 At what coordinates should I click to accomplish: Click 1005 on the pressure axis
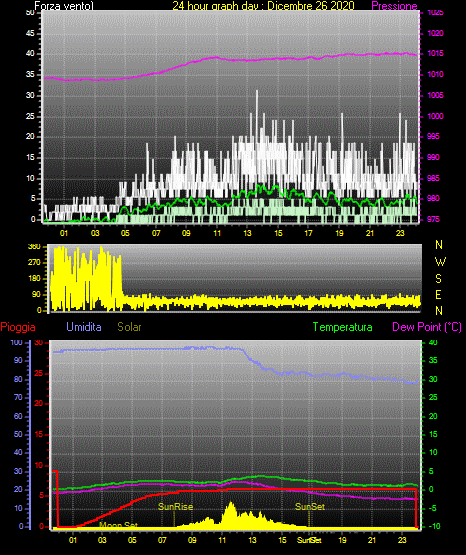pos(435,95)
